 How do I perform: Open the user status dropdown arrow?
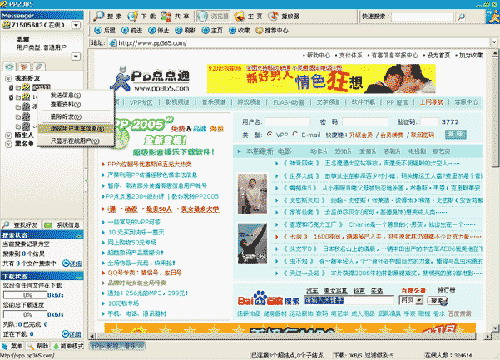pos(76,25)
